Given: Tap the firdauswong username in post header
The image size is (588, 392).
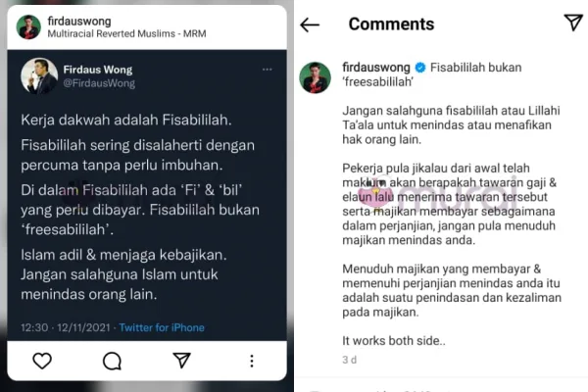Looking at the screenshot, I should click(79, 22).
